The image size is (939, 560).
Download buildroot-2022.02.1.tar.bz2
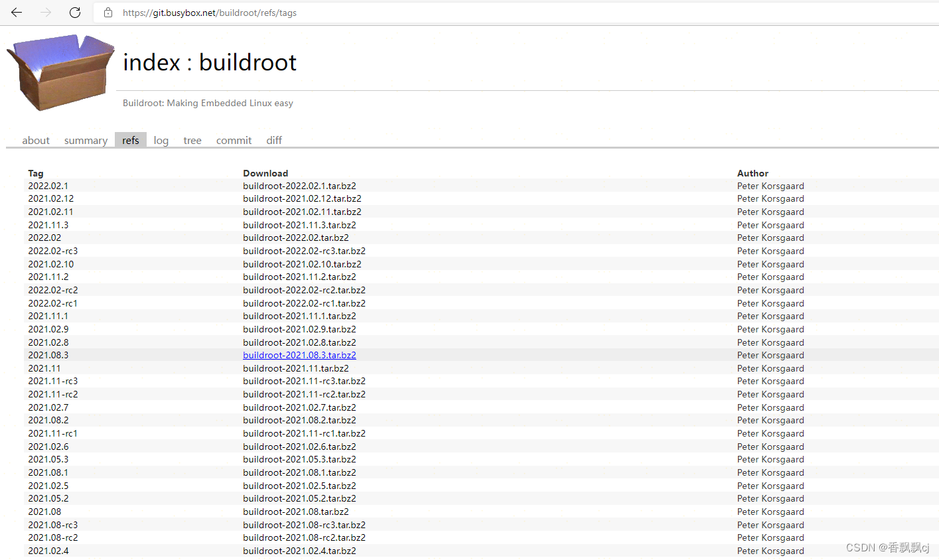point(299,186)
